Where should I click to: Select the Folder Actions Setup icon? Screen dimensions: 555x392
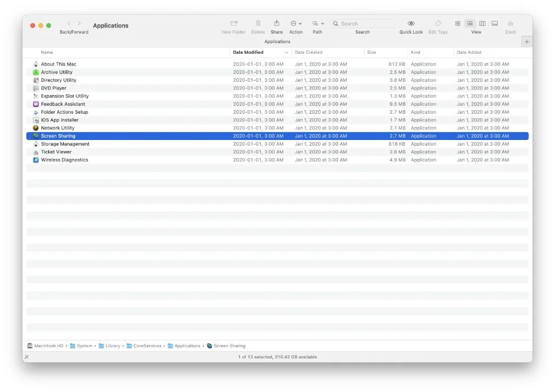[36, 112]
